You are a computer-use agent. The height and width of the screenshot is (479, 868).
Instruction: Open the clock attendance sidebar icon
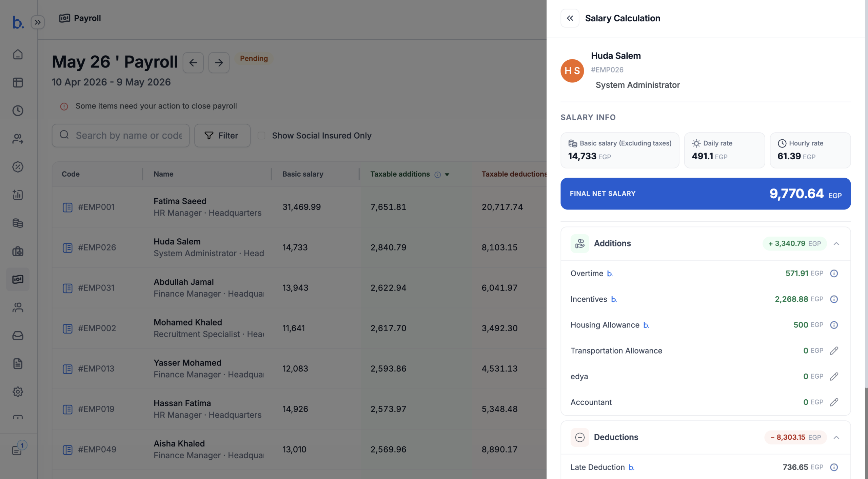18,111
